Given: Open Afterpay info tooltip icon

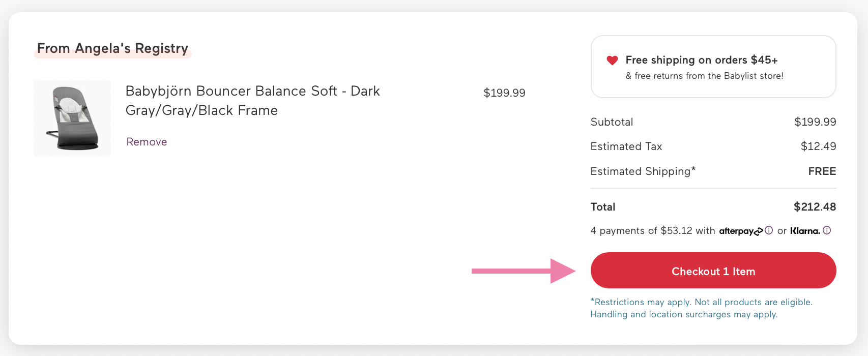Looking at the screenshot, I should coord(768,230).
